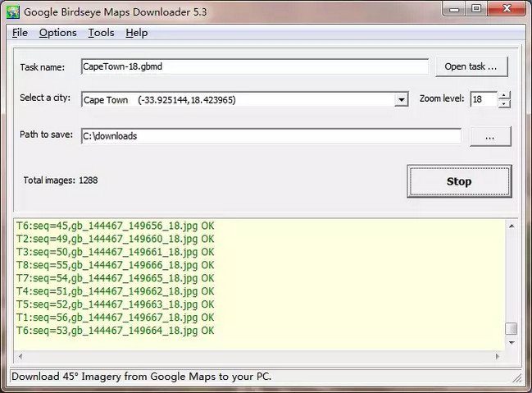Screen dimensions: 532x393
Task: Close the Downloader window
Action: (507, 9)
